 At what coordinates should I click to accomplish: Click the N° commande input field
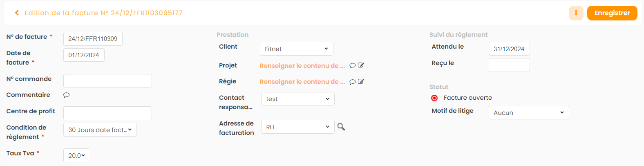(x=107, y=81)
